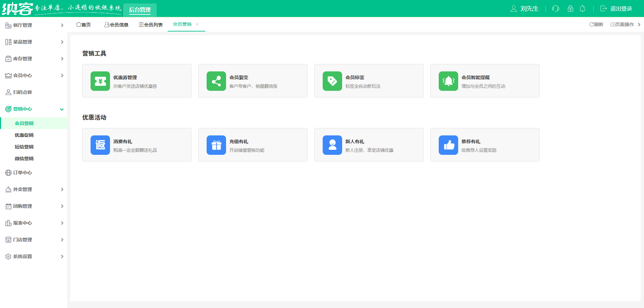Click the referral gift (推荐有礼) thumbs-up icon
Screen dimensions: 644x308
[x=448, y=145]
